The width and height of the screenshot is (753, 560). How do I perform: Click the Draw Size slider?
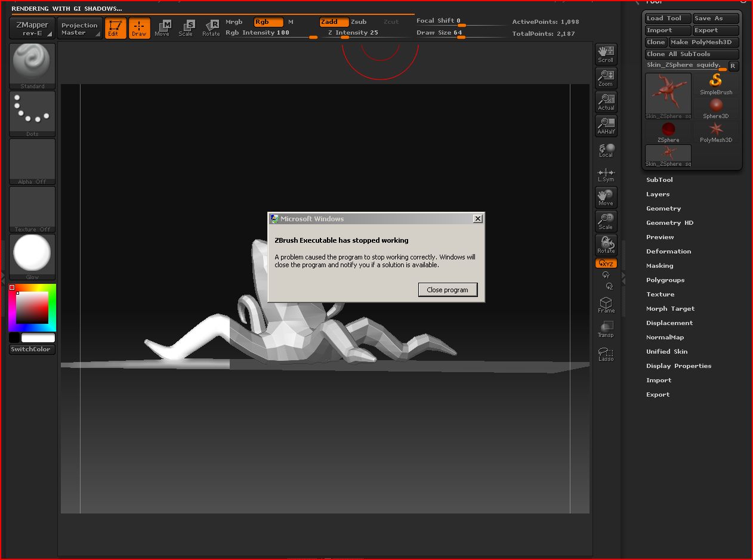pos(461,33)
